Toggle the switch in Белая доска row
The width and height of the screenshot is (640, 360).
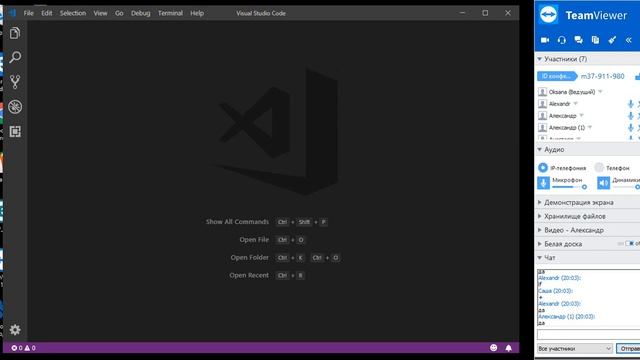[629, 244]
